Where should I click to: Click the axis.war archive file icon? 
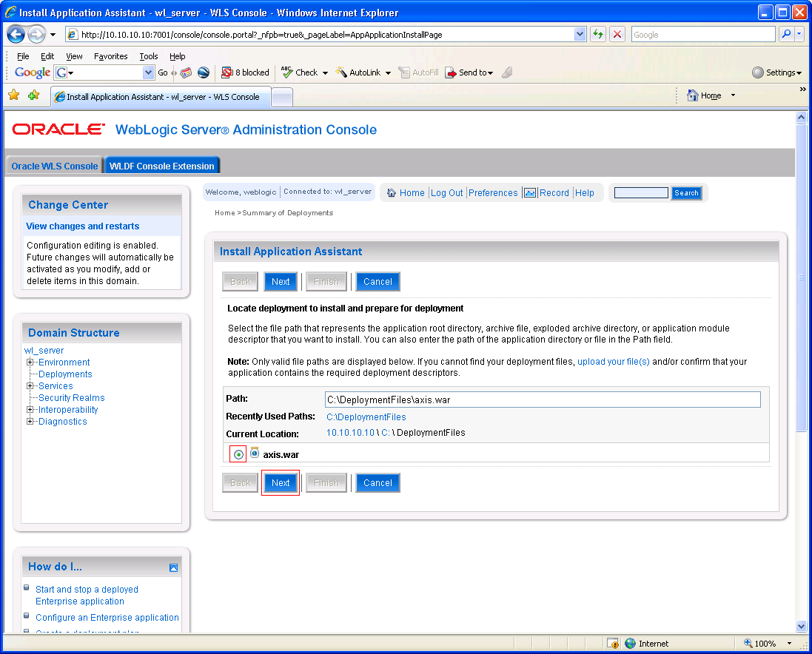pos(255,453)
